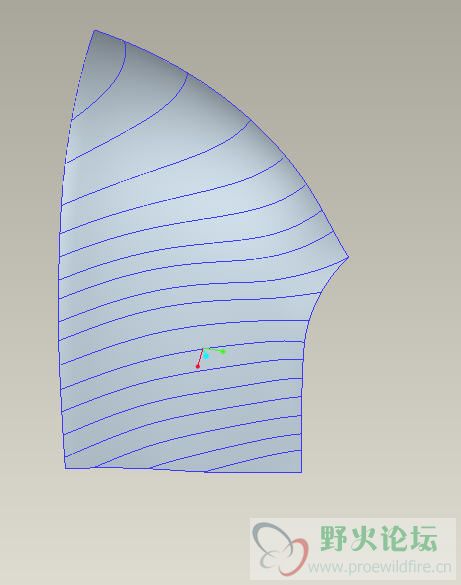This screenshot has width=461, height=585.
Task: Select the coordinate system origin
Action: (x=203, y=349)
